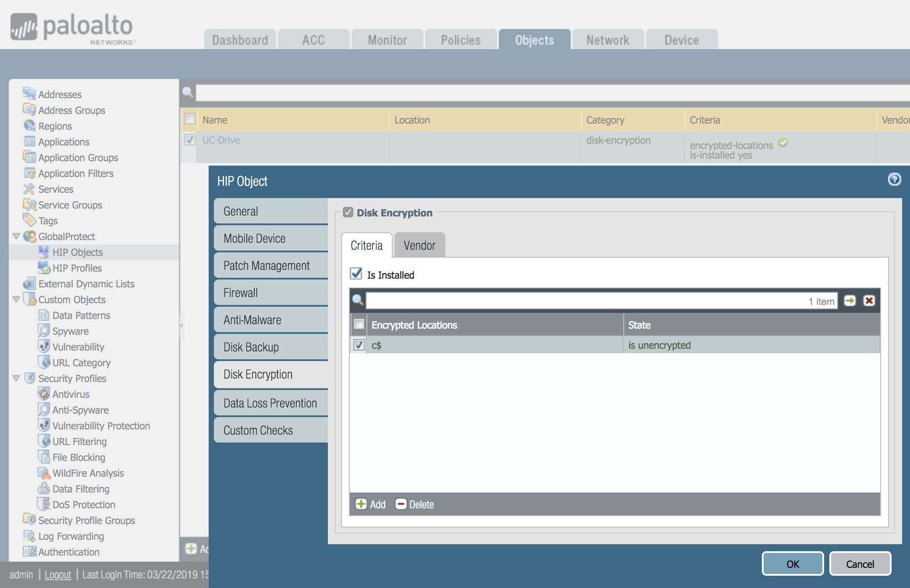Click the HIP Object help question-mark icon
Viewport: 910px width, 588px height.
(894, 179)
